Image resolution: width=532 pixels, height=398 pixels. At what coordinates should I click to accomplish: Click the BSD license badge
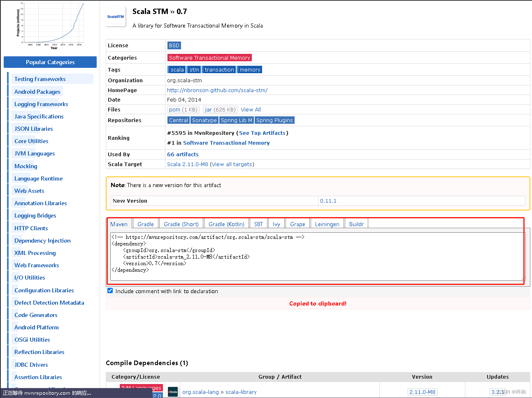(174, 46)
